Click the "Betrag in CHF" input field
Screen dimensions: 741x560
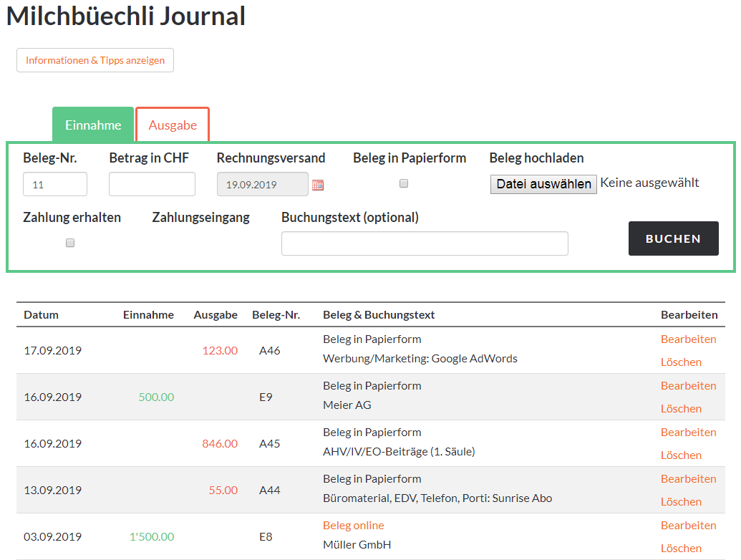click(152, 184)
